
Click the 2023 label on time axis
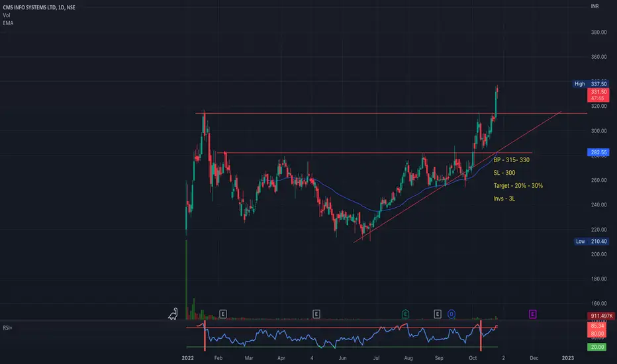pos(567,358)
